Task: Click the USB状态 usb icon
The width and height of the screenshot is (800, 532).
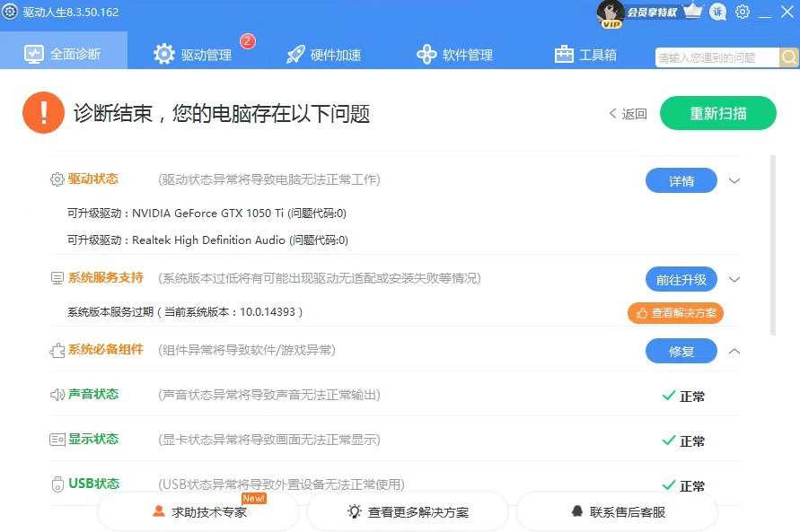Action: (x=57, y=484)
